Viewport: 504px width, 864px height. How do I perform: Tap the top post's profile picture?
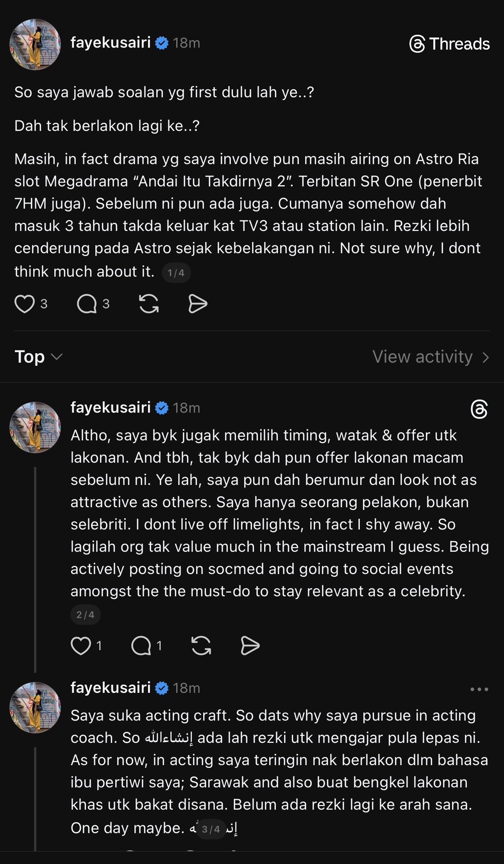(x=35, y=45)
